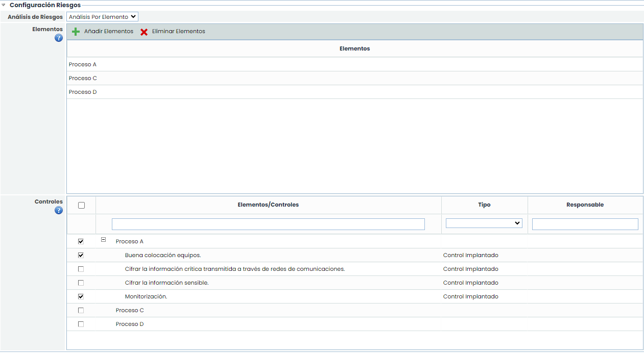
Task: Click the red X Eliminar Elementos icon
Action: (x=144, y=32)
